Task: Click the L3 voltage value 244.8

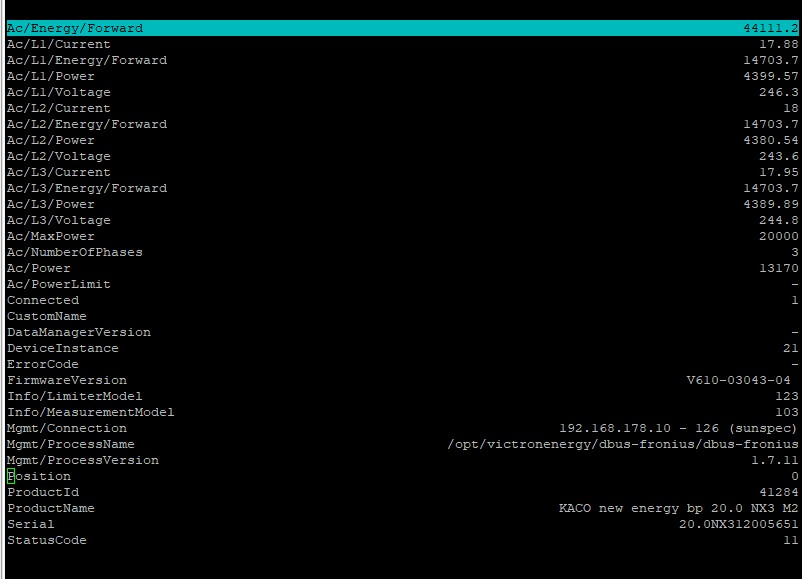Action: (x=778, y=220)
